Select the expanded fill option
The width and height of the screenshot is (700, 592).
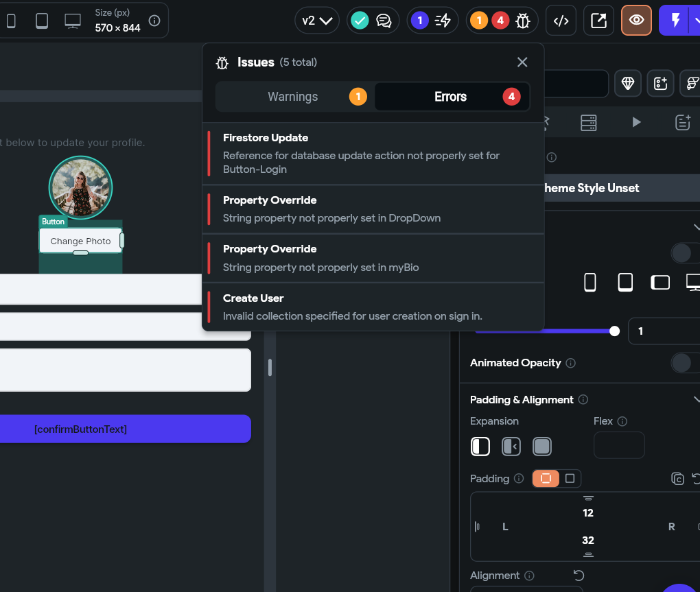(x=542, y=446)
